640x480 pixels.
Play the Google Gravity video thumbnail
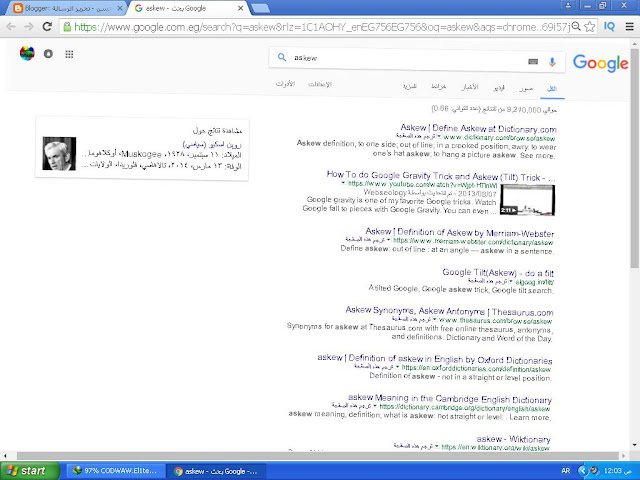[527, 200]
